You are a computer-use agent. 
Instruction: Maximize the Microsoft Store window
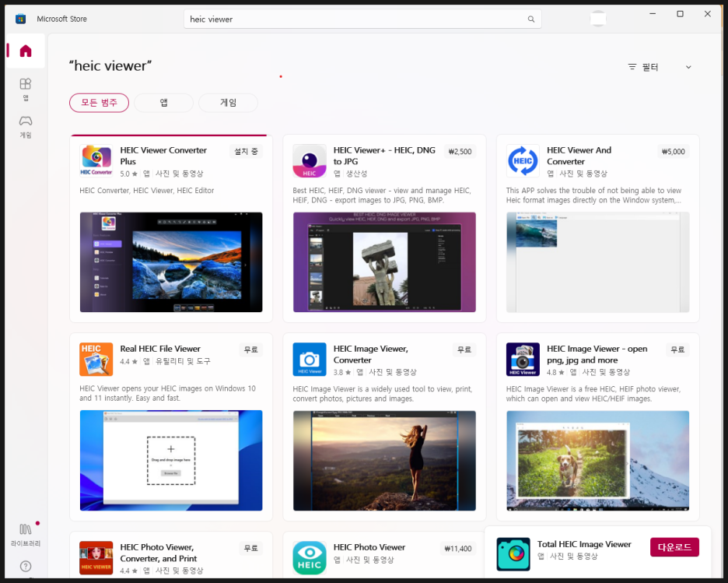(681, 14)
